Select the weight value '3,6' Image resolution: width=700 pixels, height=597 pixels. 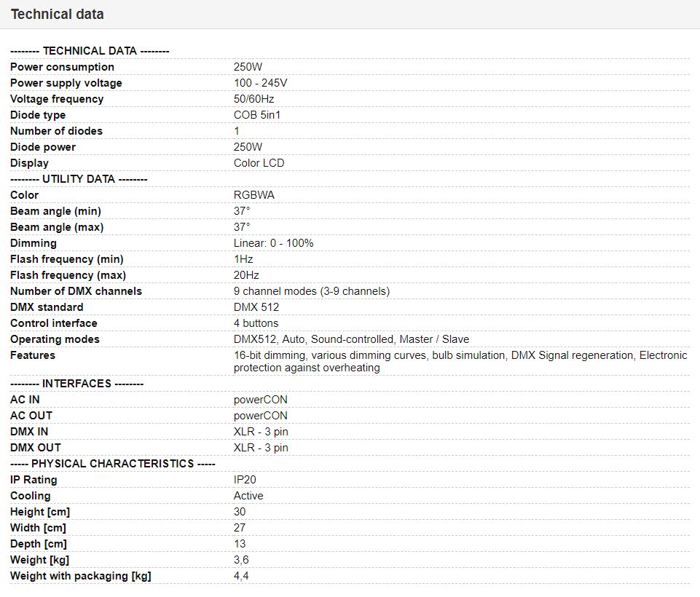tap(241, 561)
